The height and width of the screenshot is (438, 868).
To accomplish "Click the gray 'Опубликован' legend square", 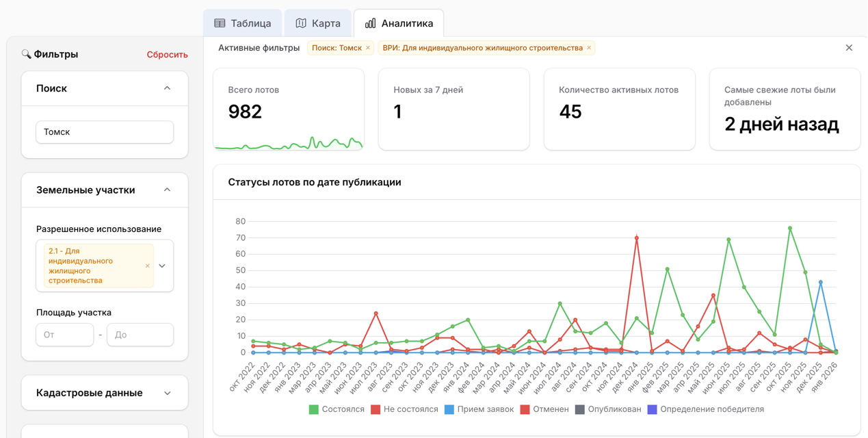I will 581,409.
